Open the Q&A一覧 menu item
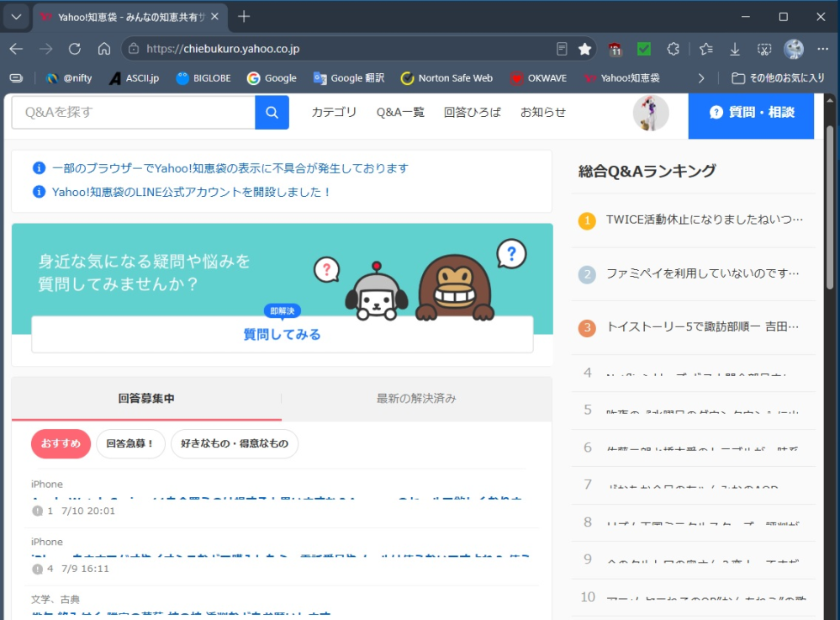Viewport: 840px width, 620px height. pyautogui.click(x=400, y=112)
